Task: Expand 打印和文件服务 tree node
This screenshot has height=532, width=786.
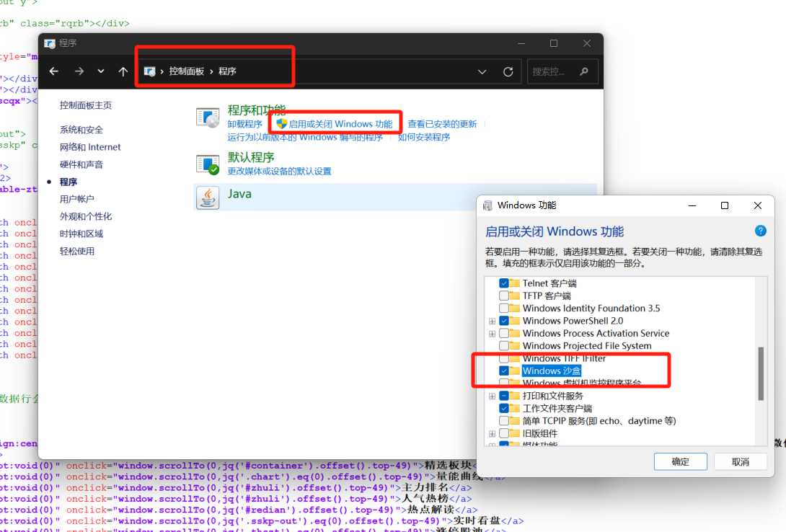Action: pos(493,396)
